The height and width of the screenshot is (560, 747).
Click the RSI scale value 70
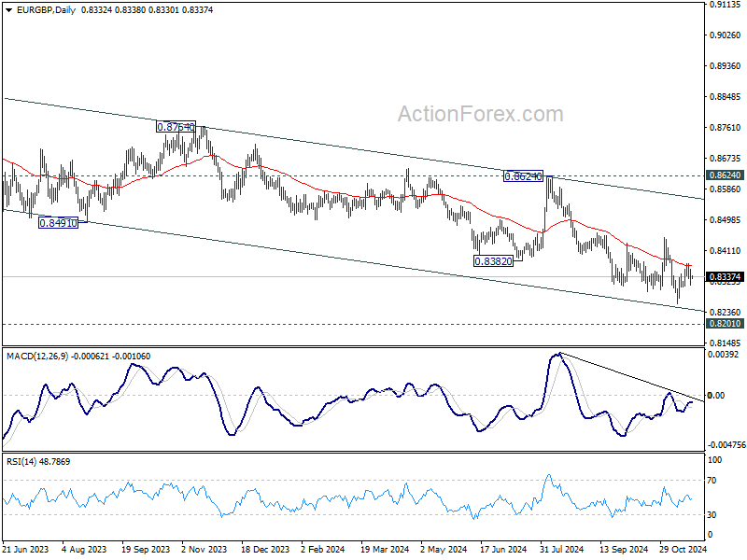coord(712,481)
